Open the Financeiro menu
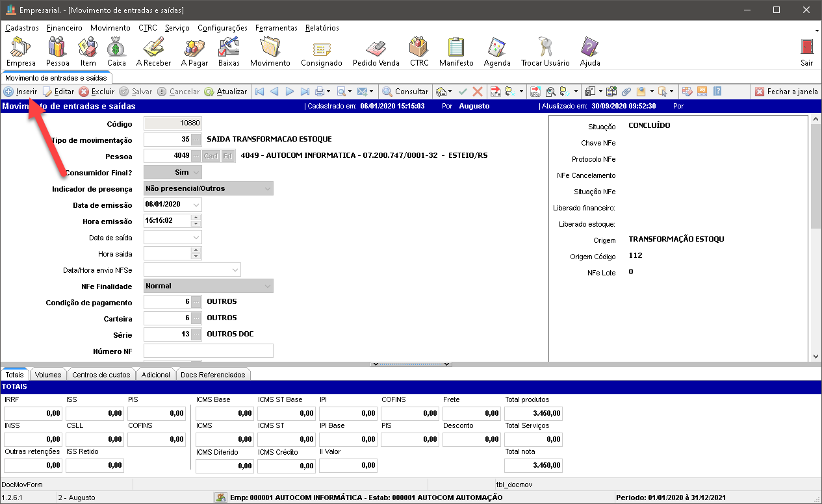This screenshot has width=822, height=504. [x=64, y=28]
